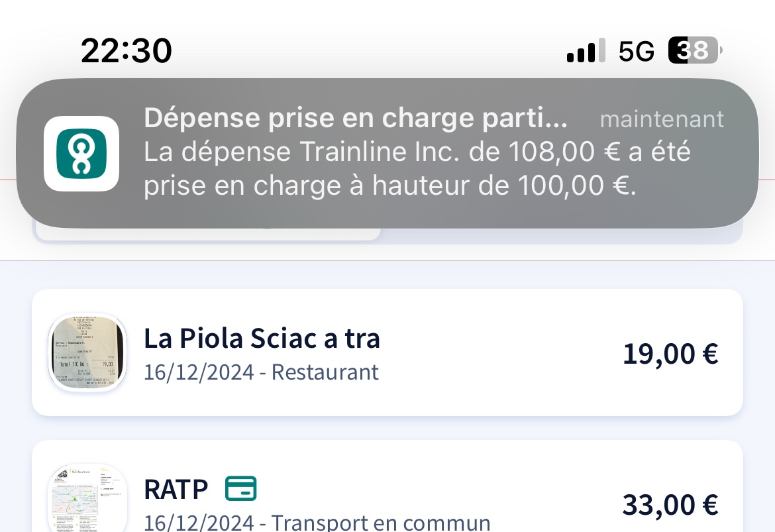The image size is (775, 532).
Task: Open the RATP receipt thumbnail
Action: point(87,498)
